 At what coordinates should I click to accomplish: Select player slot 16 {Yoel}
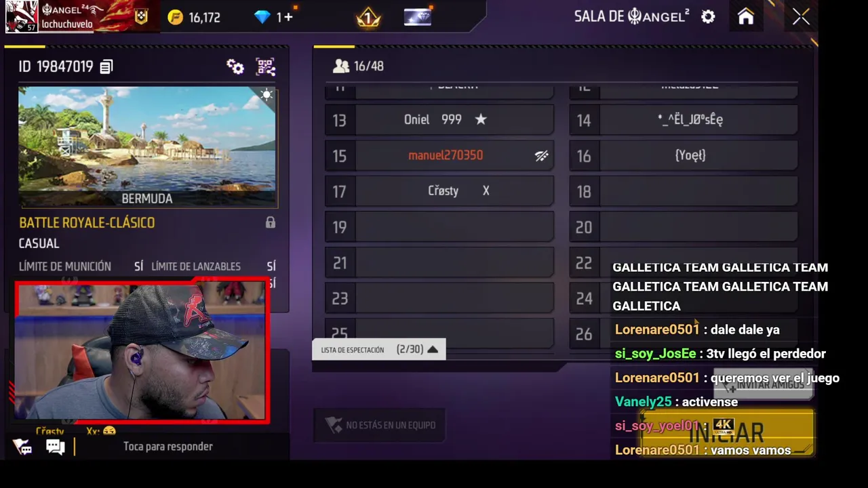tap(684, 156)
